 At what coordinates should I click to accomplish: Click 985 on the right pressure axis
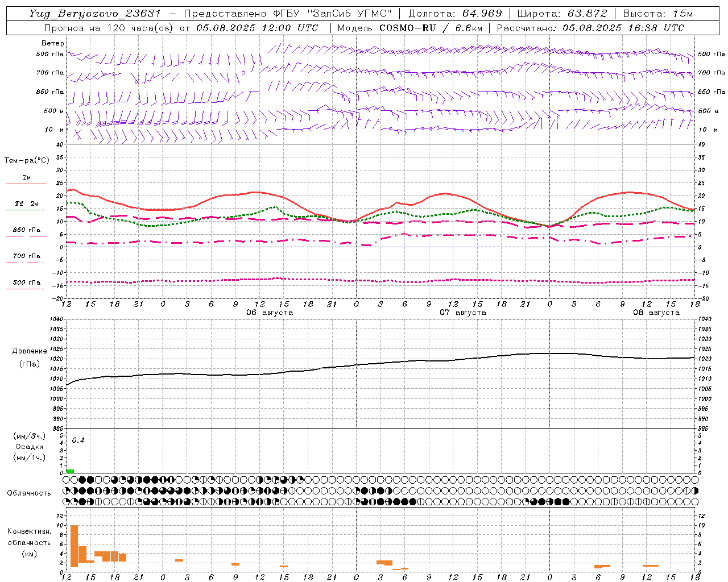pyautogui.click(x=704, y=428)
